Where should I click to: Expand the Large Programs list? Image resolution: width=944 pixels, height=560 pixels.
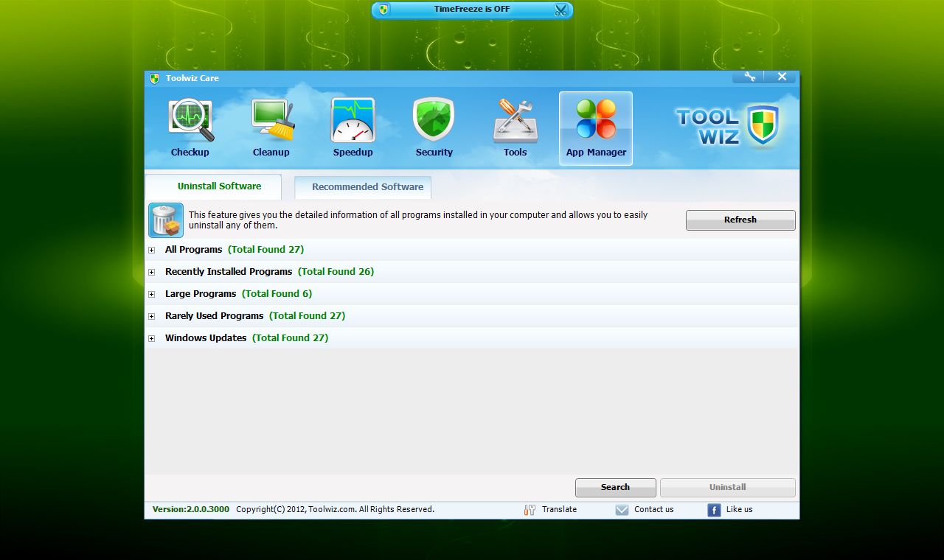coord(152,294)
